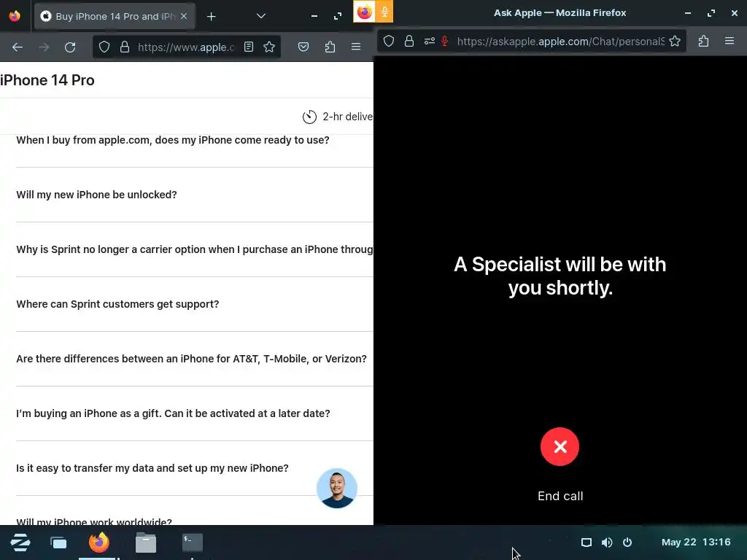Click power icon in system tray
Screen dimensions: 747x560
(x=627, y=542)
